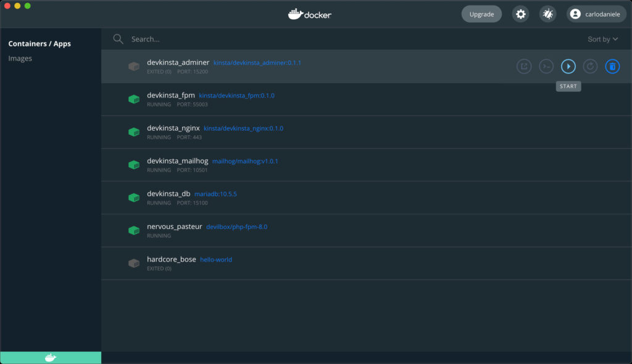Delete the devkinsta_adminer container
Screen dimensions: 632x364
[x=612, y=67]
